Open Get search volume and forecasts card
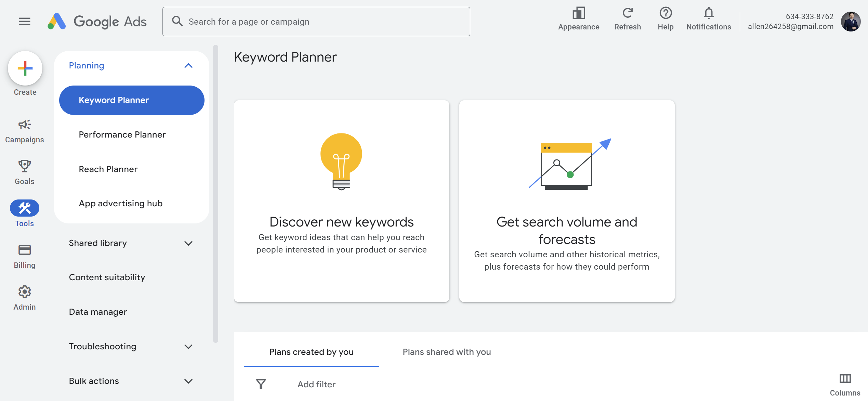The height and width of the screenshot is (401, 868). pos(567,201)
